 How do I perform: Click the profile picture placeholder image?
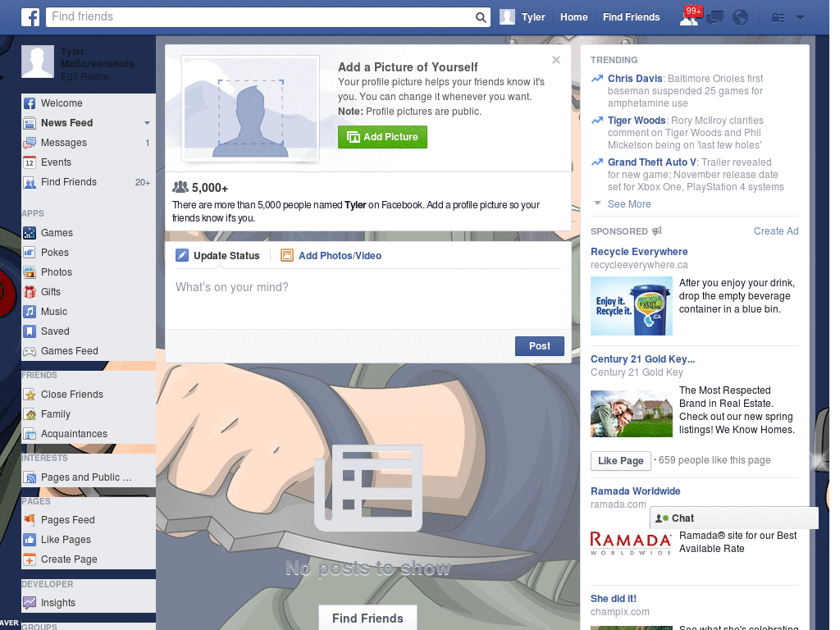pyautogui.click(x=251, y=108)
